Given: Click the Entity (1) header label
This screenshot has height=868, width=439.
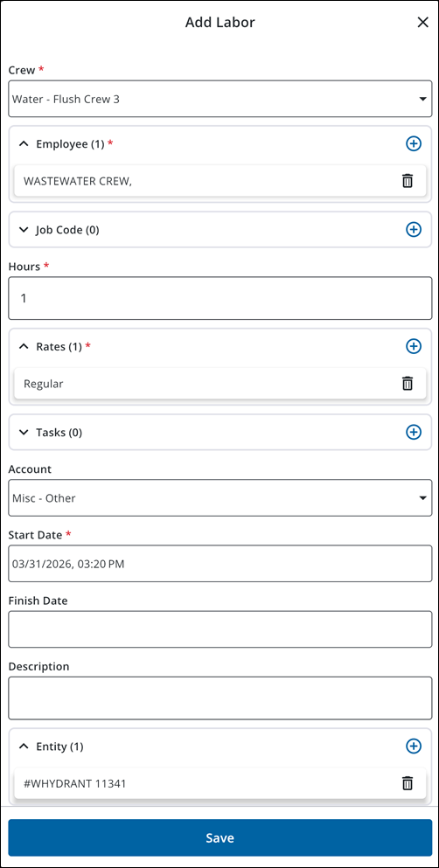Looking at the screenshot, I should click(x=59, y=746).
